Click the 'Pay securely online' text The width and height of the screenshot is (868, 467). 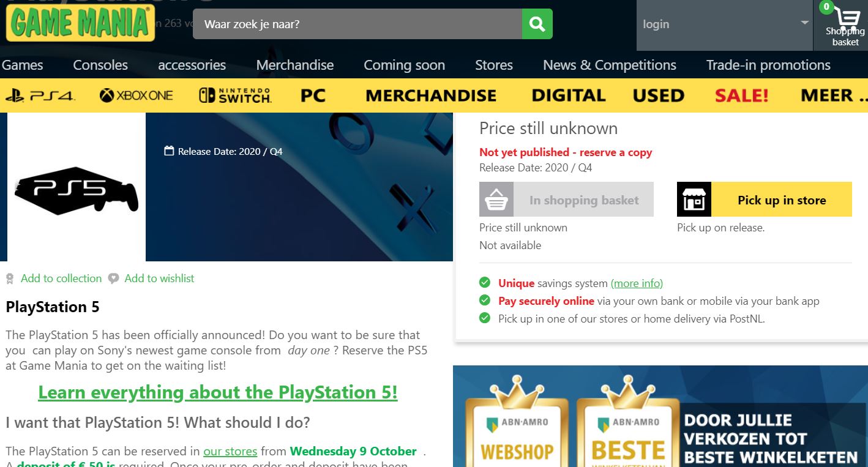pyautogui.click(x=546, y=301)
